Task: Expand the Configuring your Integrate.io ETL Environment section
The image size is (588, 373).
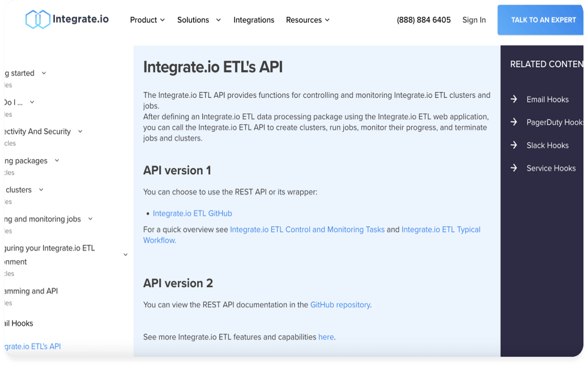Action: click(125, 255)
